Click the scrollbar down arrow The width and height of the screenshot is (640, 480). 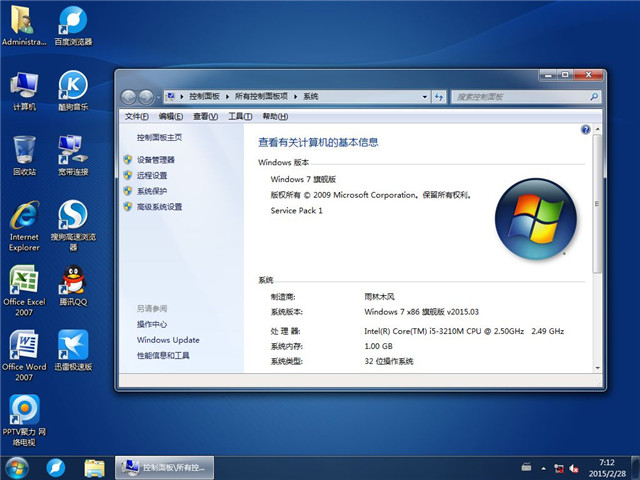598,368
